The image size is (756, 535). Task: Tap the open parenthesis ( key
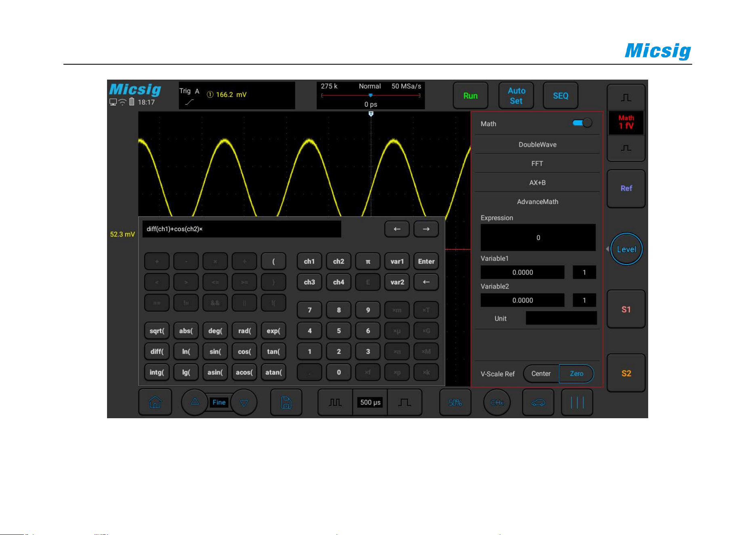273,261
